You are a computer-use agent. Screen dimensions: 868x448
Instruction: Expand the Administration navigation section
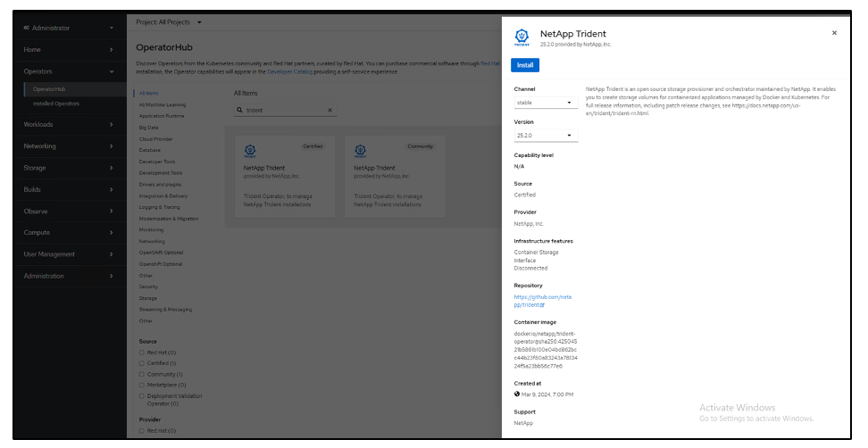coord(69,276)
